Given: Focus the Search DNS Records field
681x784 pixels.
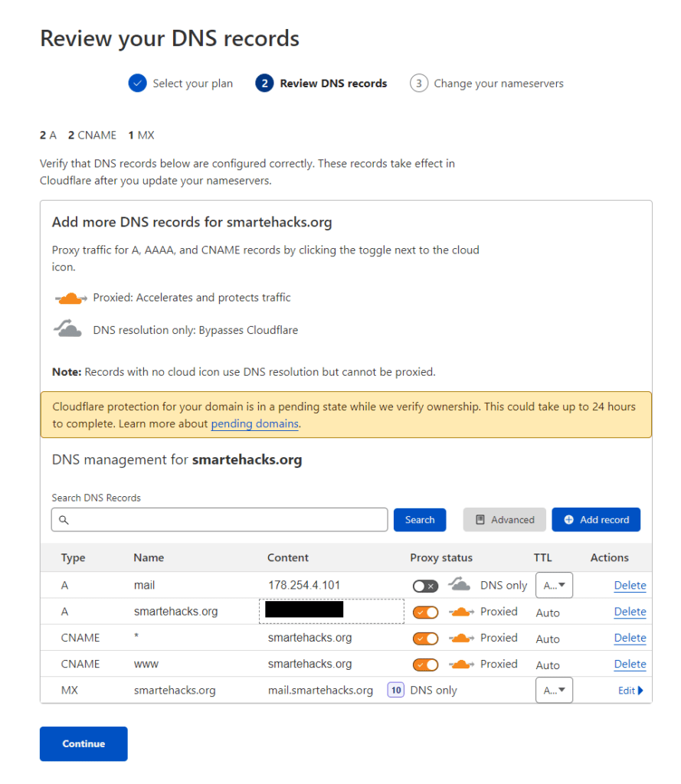Looking at the screenshot, I should pos(219,520).
